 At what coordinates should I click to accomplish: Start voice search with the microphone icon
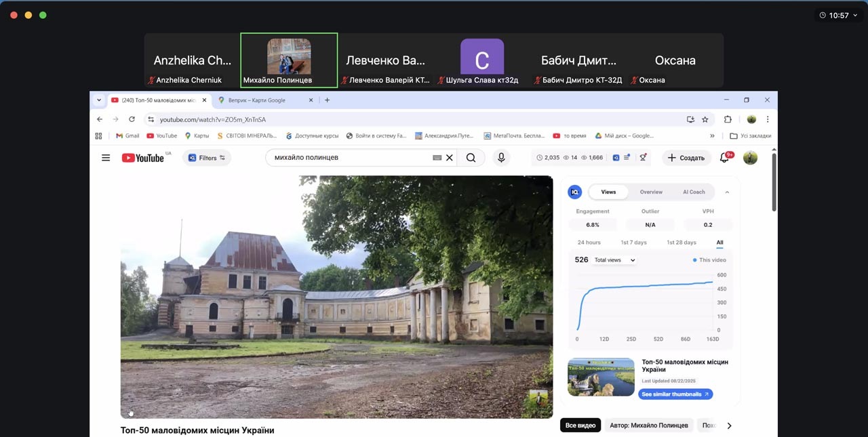501,158
